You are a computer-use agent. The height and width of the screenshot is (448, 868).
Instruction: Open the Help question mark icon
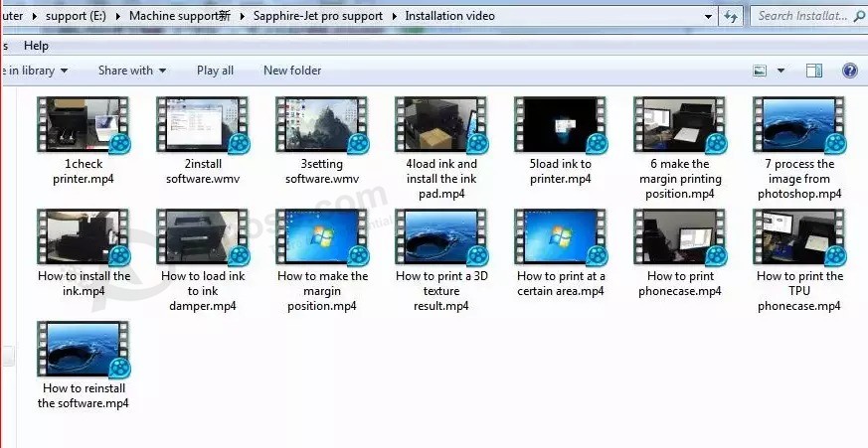pos(850,71)
